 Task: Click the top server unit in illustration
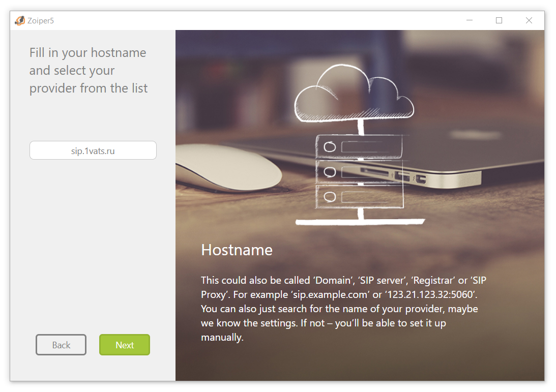click(360, 147)
